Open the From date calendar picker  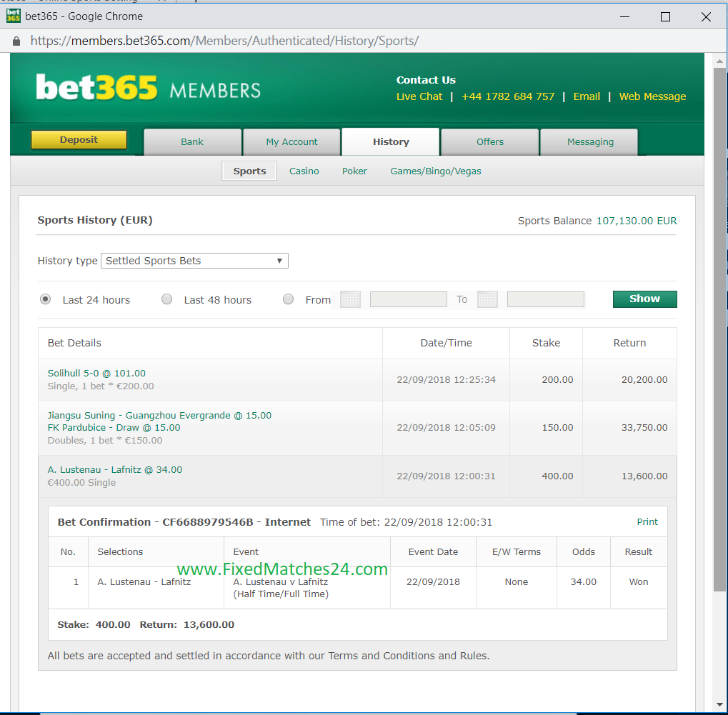[x=350, y=299]
